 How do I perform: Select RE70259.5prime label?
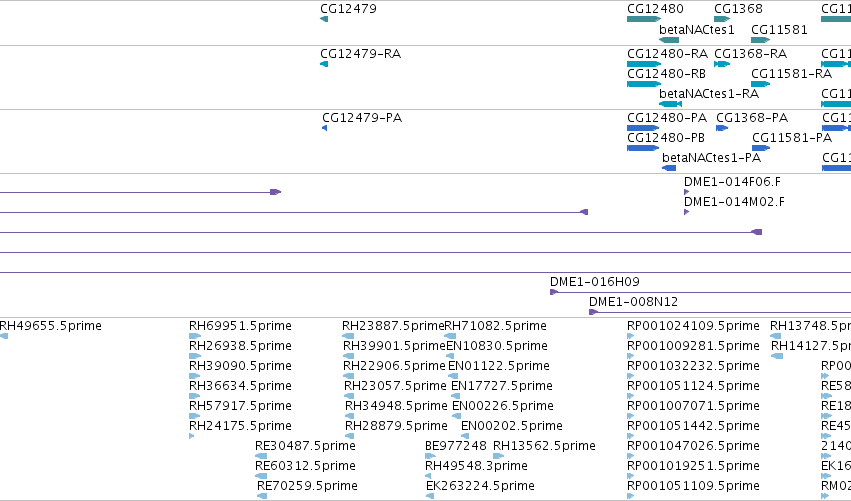tap(307, 486)
